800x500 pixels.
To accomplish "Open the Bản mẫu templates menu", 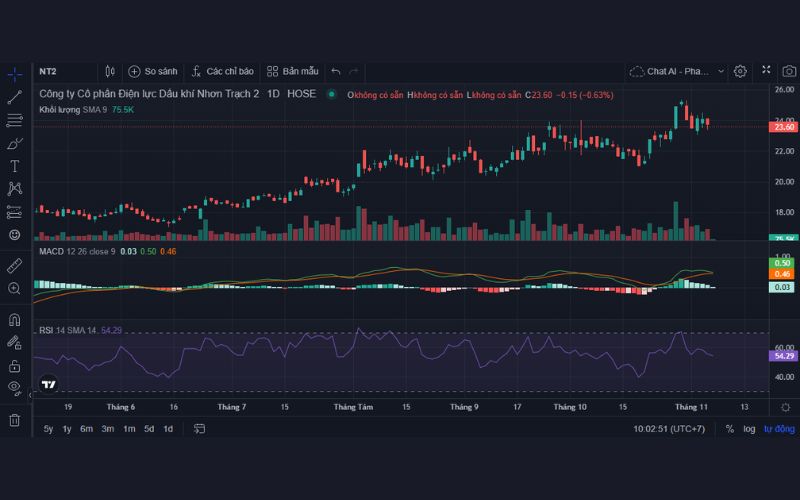I will [293, 71].
